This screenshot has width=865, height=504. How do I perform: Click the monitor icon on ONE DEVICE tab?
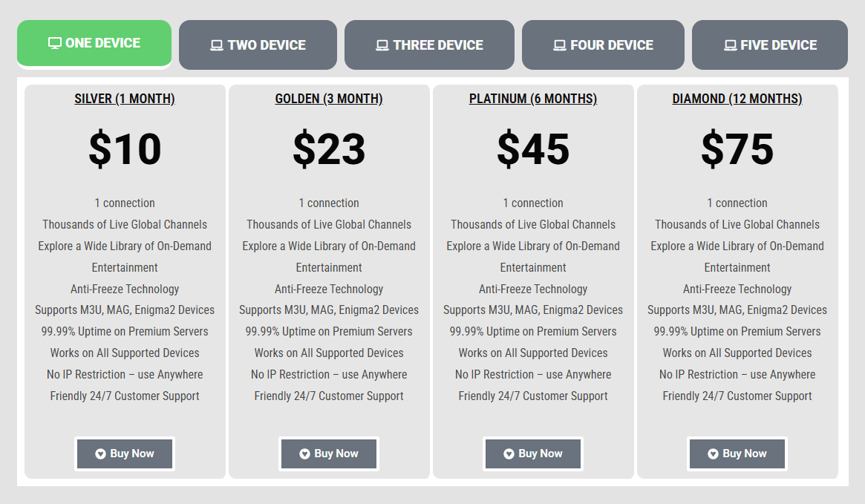pyautogui.click(x=56, y=45)
